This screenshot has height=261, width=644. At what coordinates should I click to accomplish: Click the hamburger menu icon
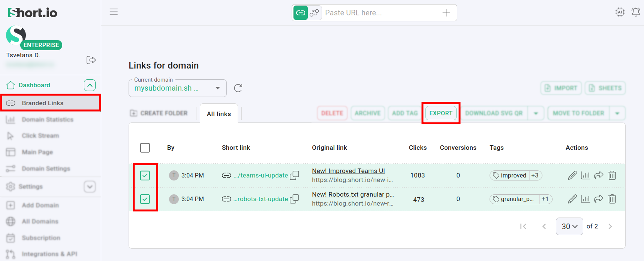pyautogui.click(x=114, y=12)
